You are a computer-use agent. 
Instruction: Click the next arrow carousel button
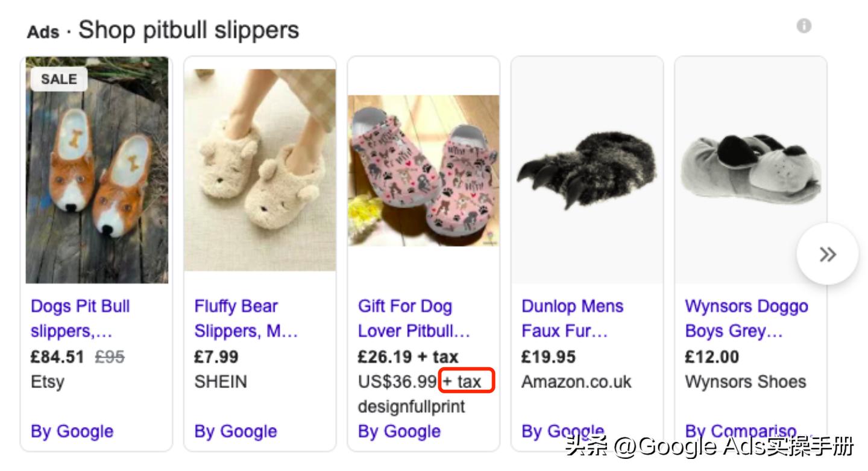827,254
